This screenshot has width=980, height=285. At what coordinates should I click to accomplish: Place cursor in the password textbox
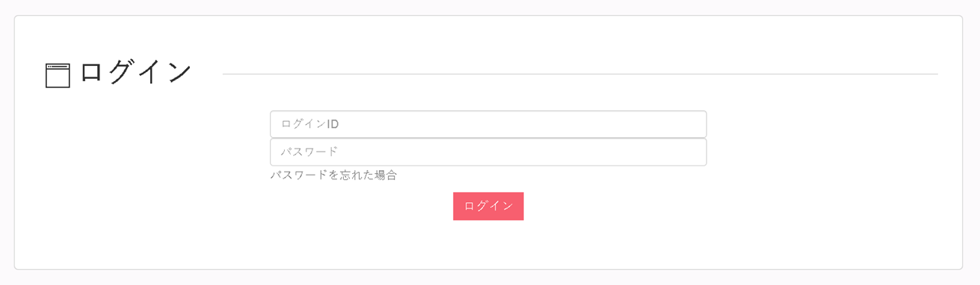[x=488, y=152]
